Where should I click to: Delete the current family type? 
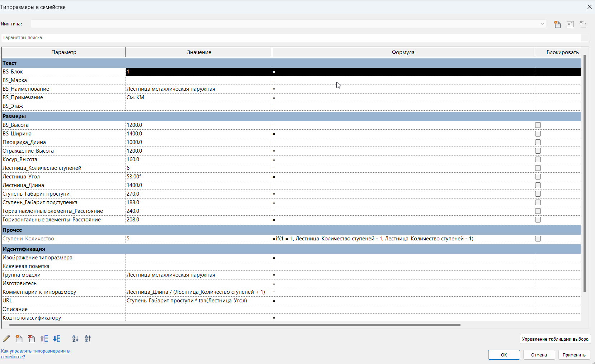[583, 24]
